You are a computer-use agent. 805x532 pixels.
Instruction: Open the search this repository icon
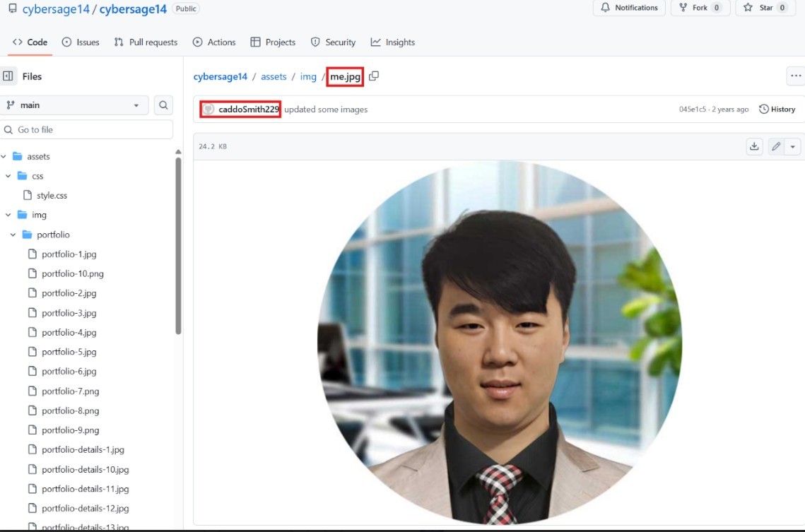(x=163, y=105)
